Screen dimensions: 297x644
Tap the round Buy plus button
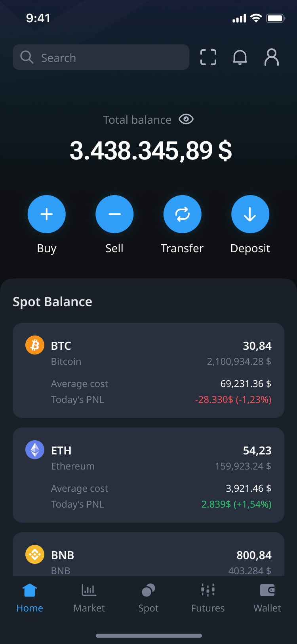click(x=47, y=214)
